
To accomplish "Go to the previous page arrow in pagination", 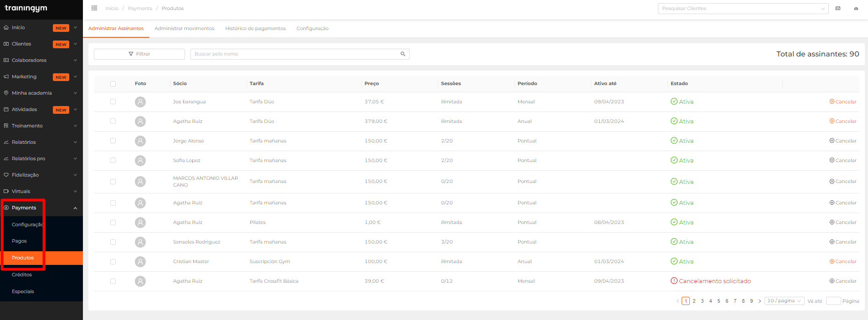I will (x=678, y=301).
